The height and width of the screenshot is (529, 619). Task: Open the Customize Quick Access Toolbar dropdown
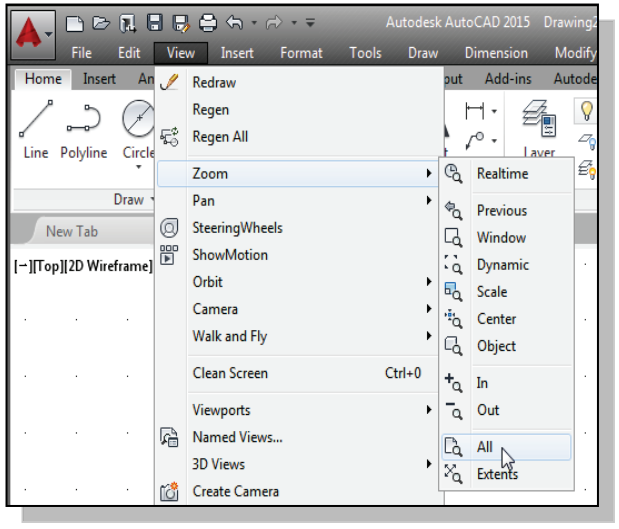click(x=311, y=23)
